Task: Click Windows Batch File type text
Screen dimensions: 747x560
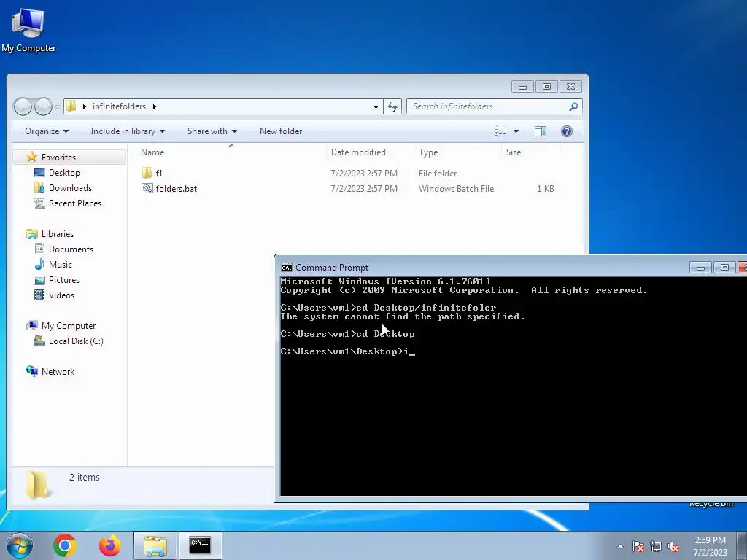Action: 457,189
